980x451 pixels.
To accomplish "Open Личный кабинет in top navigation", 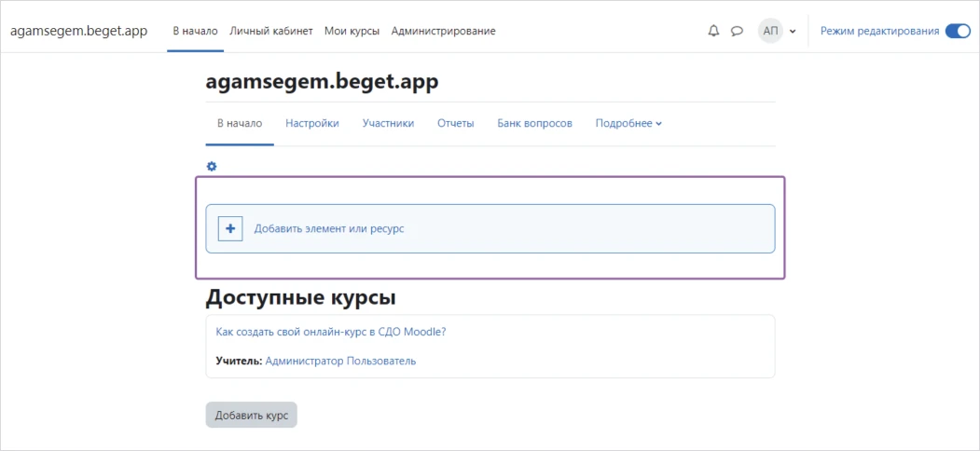I will [x=271, y=31].
